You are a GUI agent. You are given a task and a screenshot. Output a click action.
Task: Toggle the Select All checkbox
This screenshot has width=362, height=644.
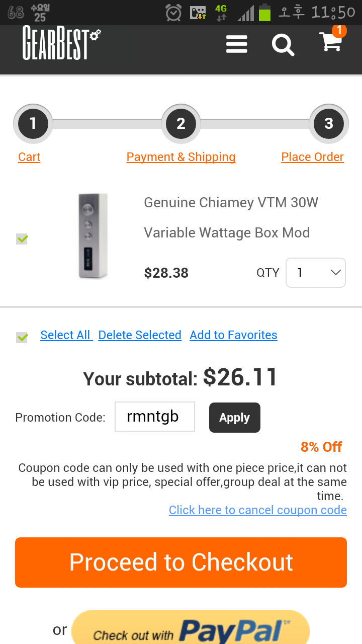tap(22, 337)
